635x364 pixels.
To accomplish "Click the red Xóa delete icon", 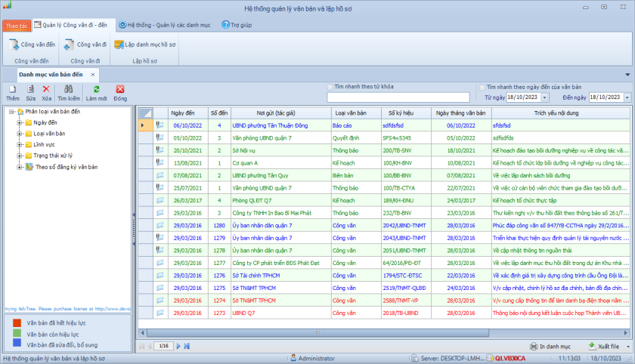I will click(x=47, y=89).
